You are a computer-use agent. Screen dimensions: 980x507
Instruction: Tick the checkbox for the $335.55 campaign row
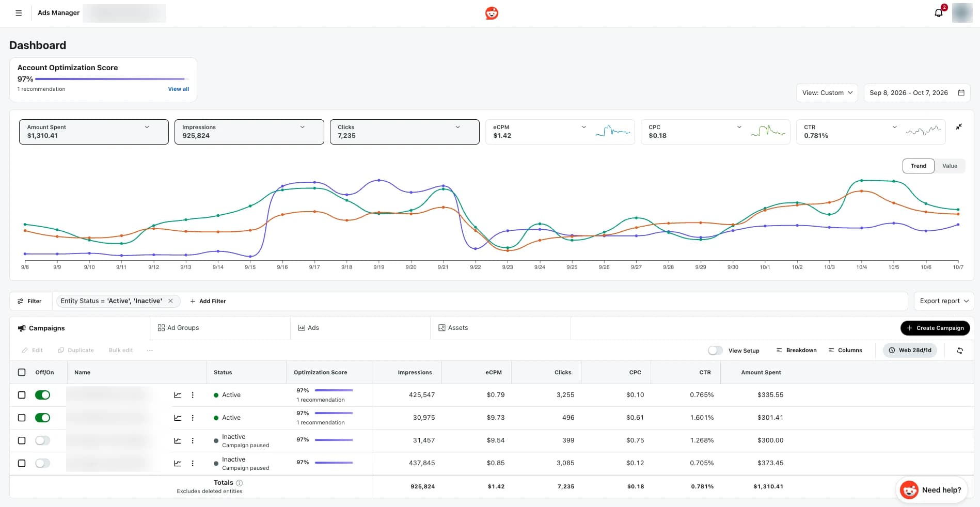22,395
